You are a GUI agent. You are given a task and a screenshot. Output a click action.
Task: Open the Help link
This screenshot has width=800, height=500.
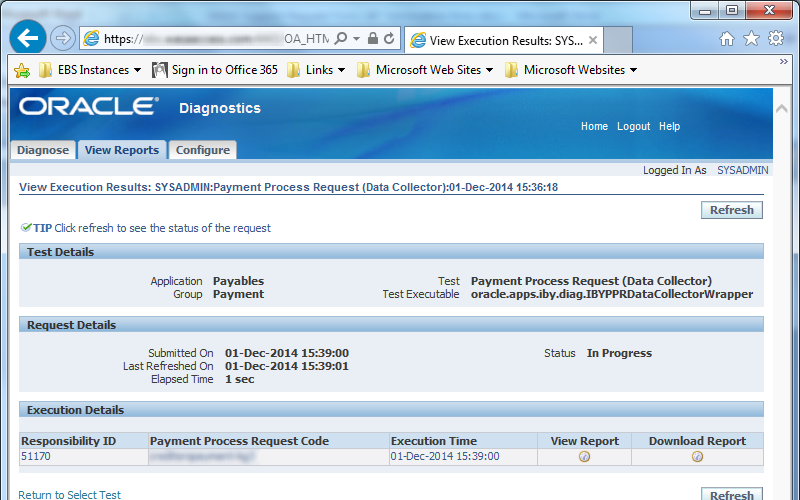(669, 127)
